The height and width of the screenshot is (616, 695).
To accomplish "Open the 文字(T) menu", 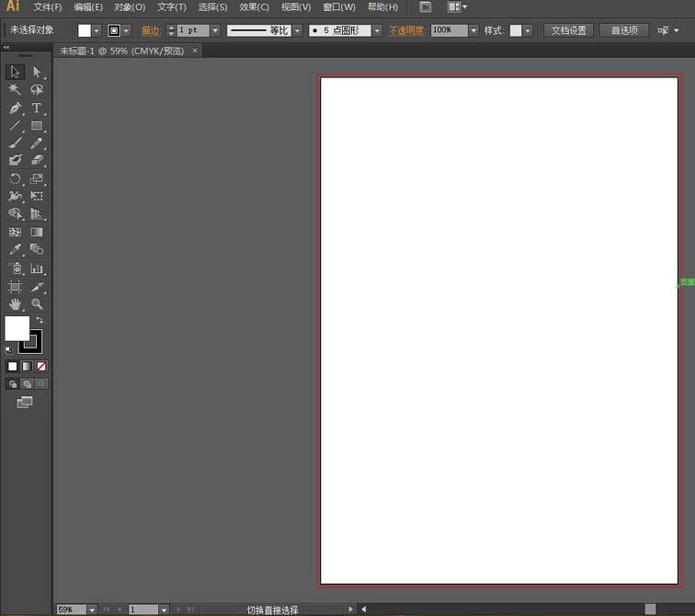I will point(172,7).
